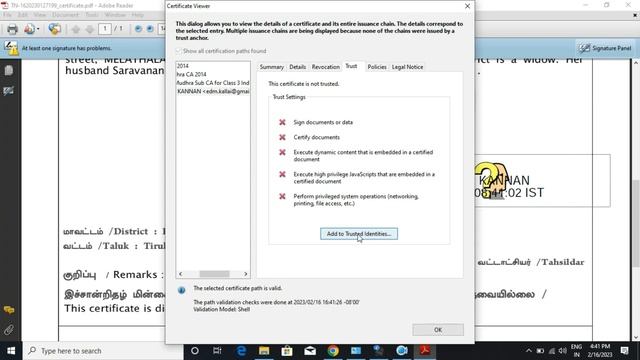Switch to the Revocation tab
The width and height of the screenshot is (640, 360).
tap(325, 67)
